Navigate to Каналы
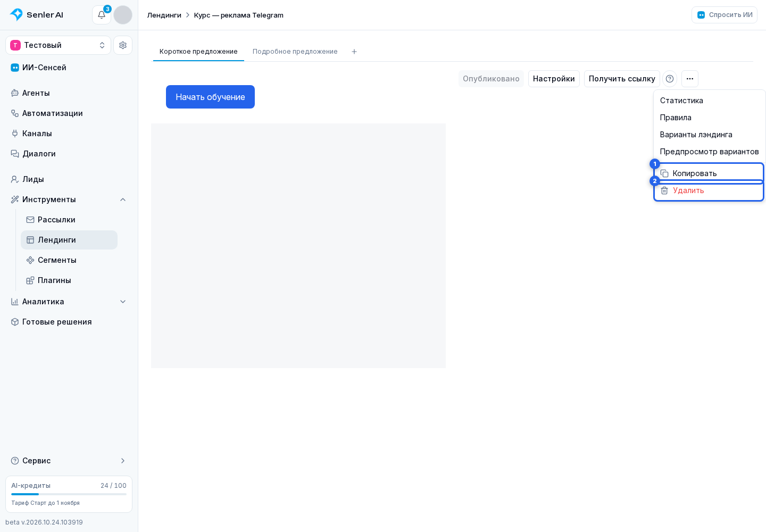766x532 pixels. (69, 134)
